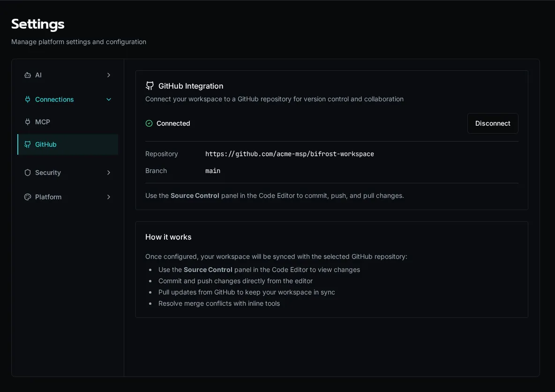Click the GitHub Integration header icon

coord(150,86)
